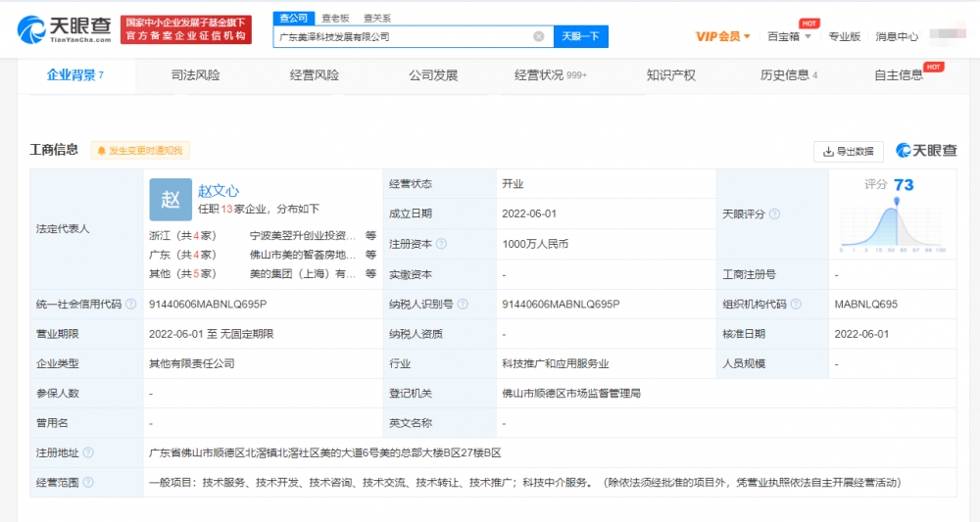980x522 pixels.
Task: Expand the 百宝箱 dropdown menu
Action: click(789, 37)
